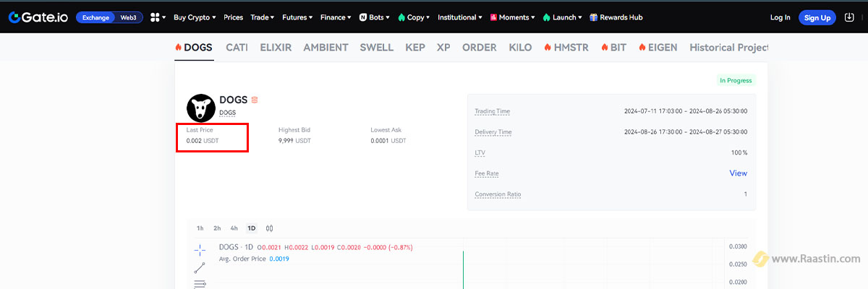Click the green candlestick on the chart
This screenshot has width=868, height=289.
463,269
